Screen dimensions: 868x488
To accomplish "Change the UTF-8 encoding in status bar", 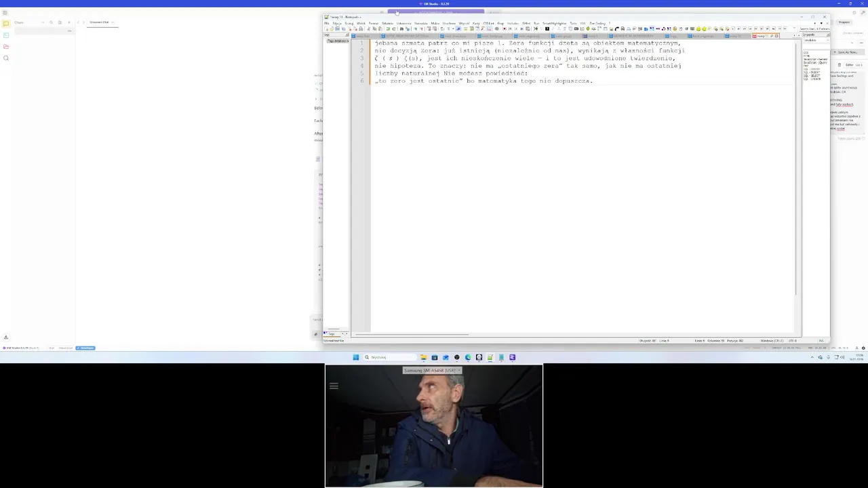I will pyautogui.click(x=792, y=340).
